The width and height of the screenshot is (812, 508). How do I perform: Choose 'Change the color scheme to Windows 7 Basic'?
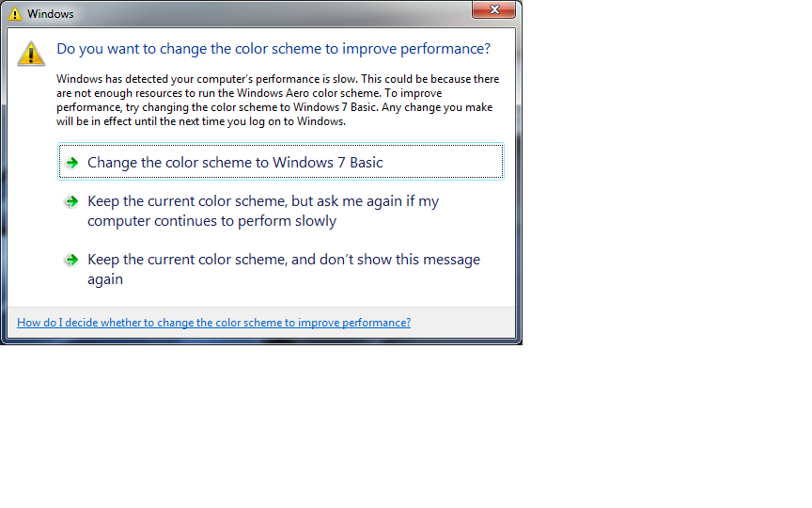pyautogui.click(x=281, y=162)
